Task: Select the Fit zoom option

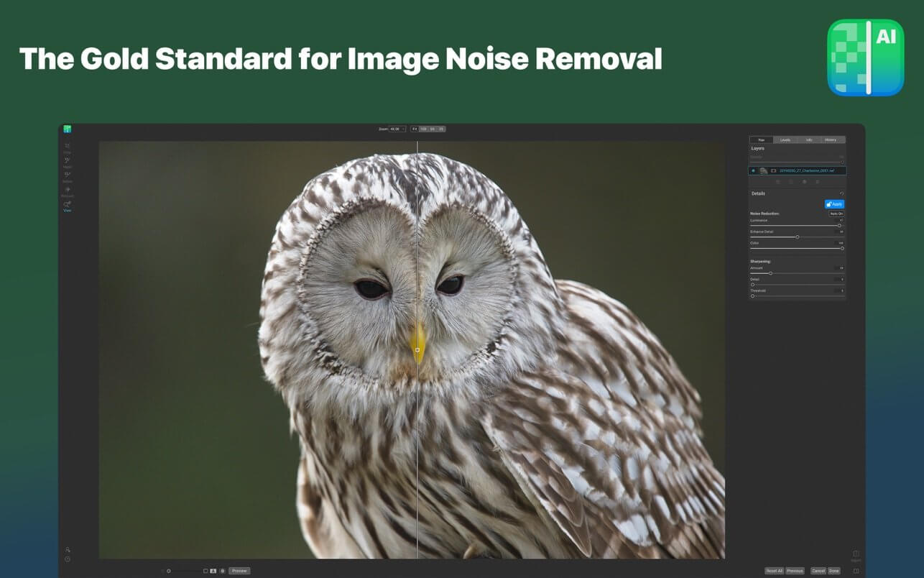Action: coord(415,129)
